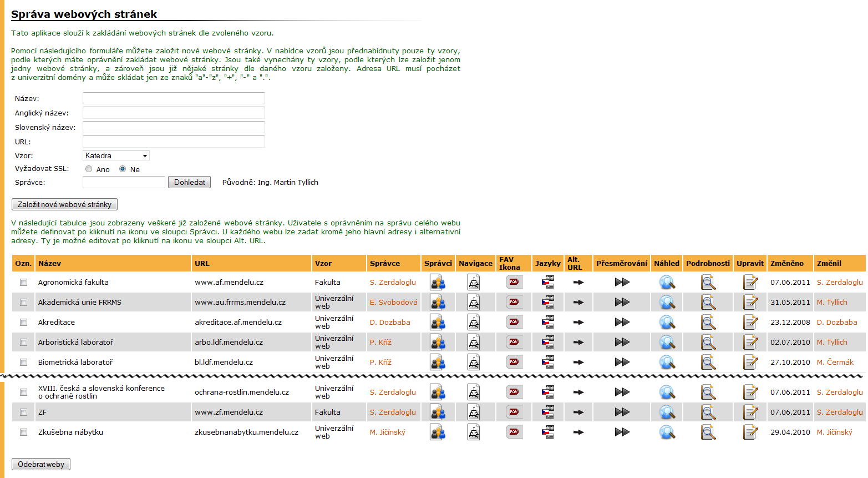868x478 pixels.
Task: Show Podrobnosti for Agronomická fakulta
Action: [708, 283]
